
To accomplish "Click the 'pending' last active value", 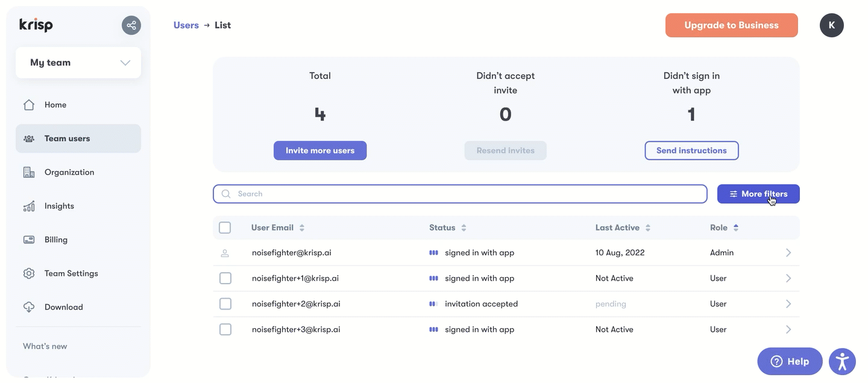I will coord(611,304).
